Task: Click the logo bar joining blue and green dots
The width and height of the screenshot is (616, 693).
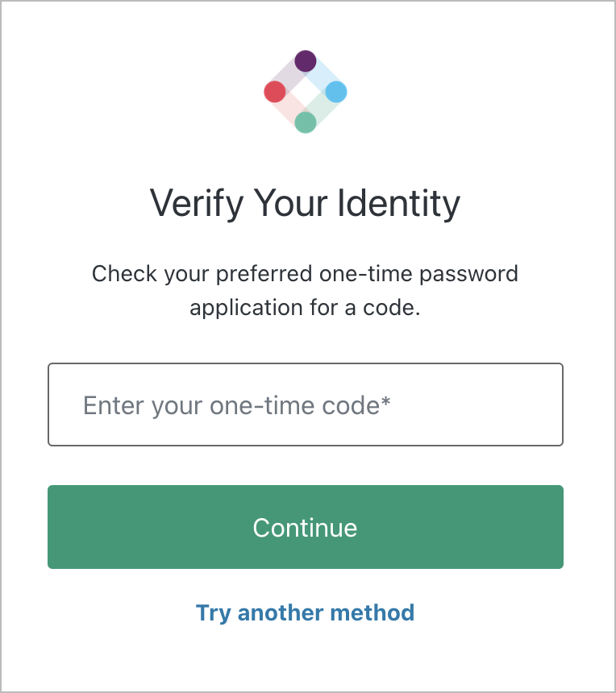Action: pyautogui.click(x=322, y=108)
